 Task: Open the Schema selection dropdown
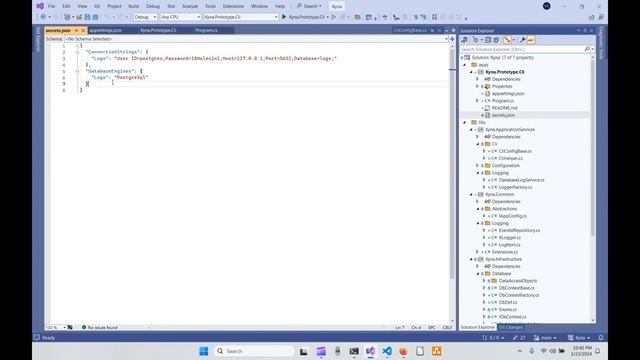pos(256,39)
